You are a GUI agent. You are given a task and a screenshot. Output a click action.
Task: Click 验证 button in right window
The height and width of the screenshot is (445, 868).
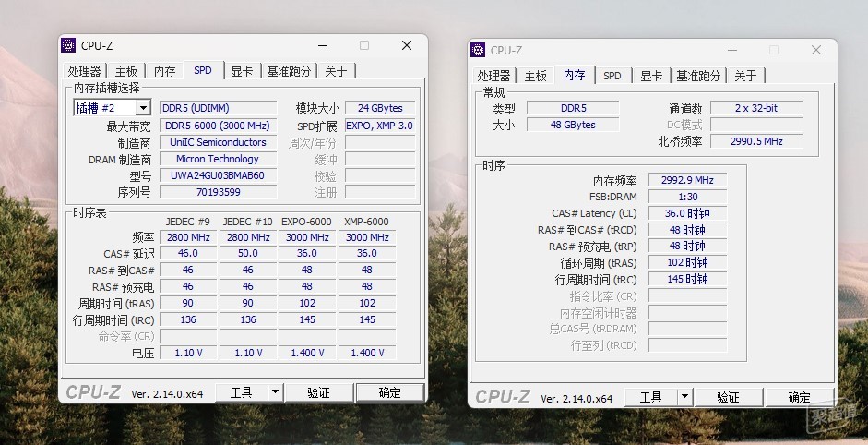point(728,397)
